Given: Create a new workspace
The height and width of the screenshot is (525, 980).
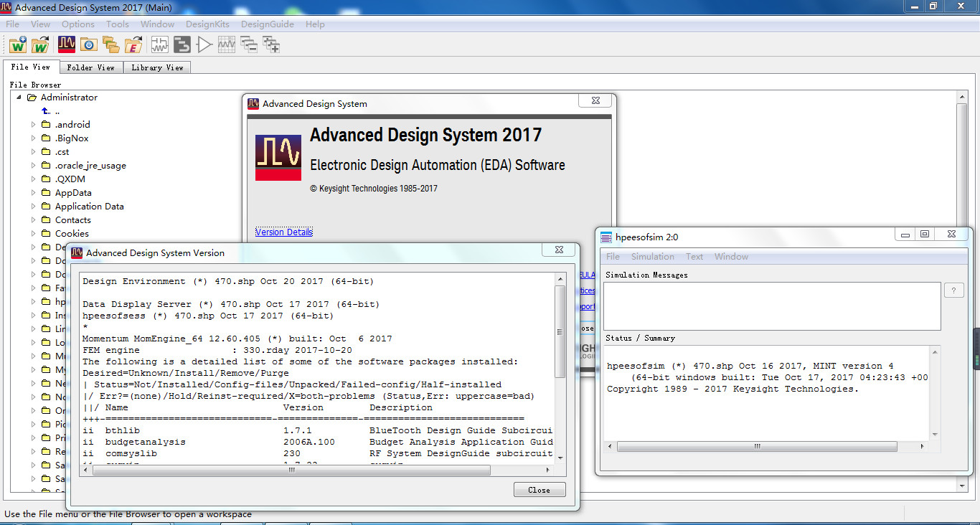Looking at the screenshot, I should 17,44.
